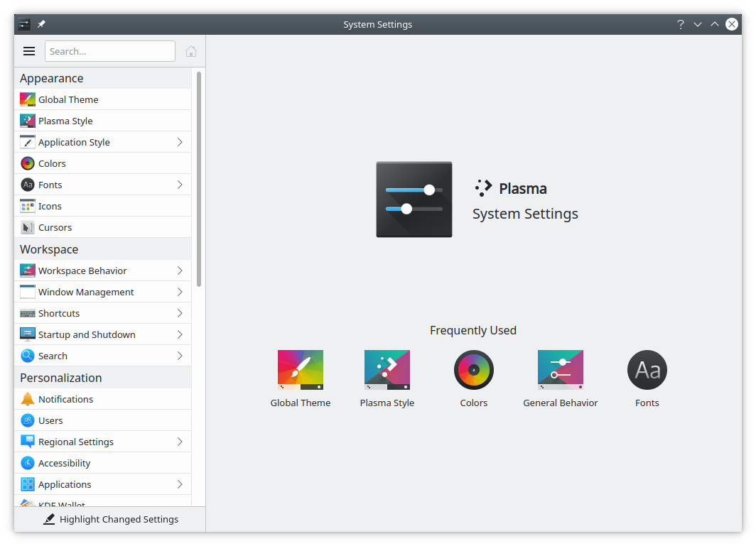Expand the Application Style chevron
Image resolution: width=756 pixels, height=546 pixels.
(180, 142)
